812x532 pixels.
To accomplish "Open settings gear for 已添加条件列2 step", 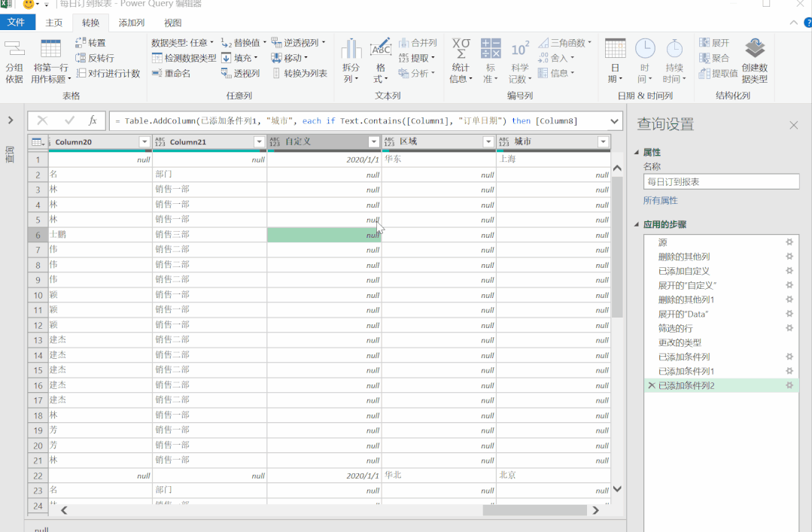I will [789, 385].
